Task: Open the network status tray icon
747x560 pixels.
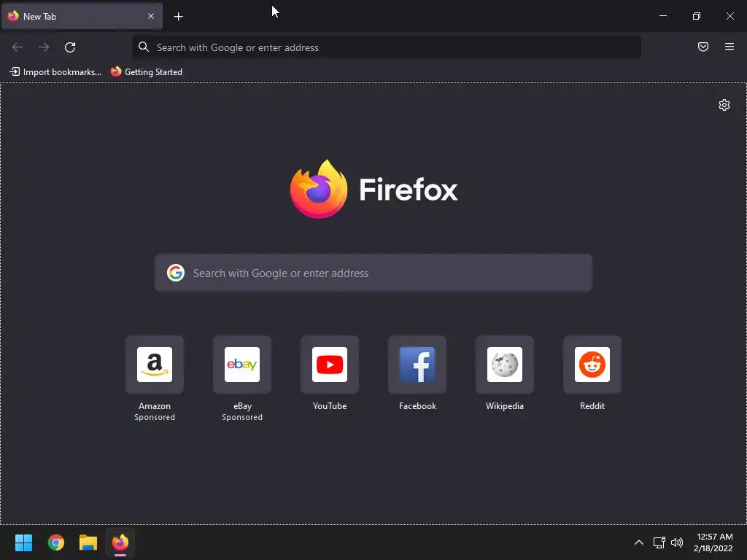Action: click(x=659, y=542)
